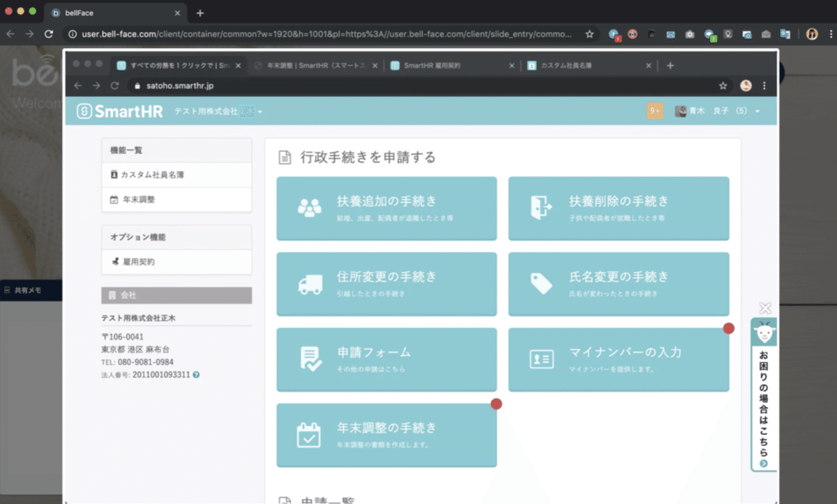The height and width of the screenshot is (504, 837).
Task: Click the 共有メモ shared note panel
Action: 27,289
